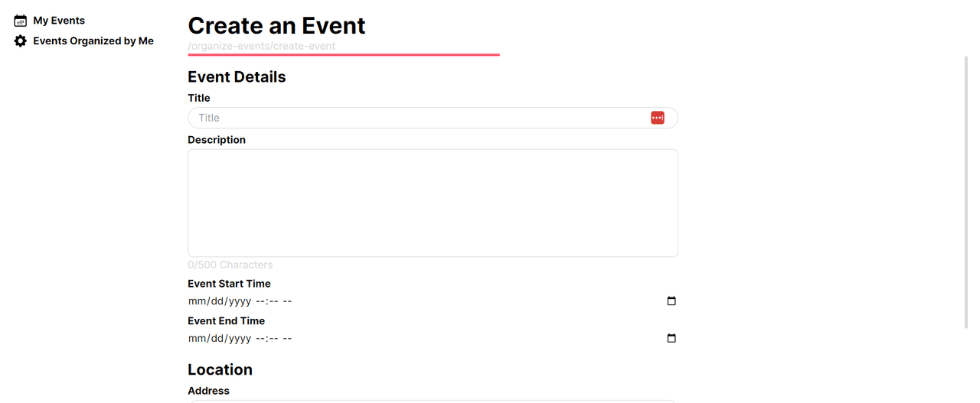Screen dimensions: 980x403
Task: Click the Description field label
Action: (217, 140)
